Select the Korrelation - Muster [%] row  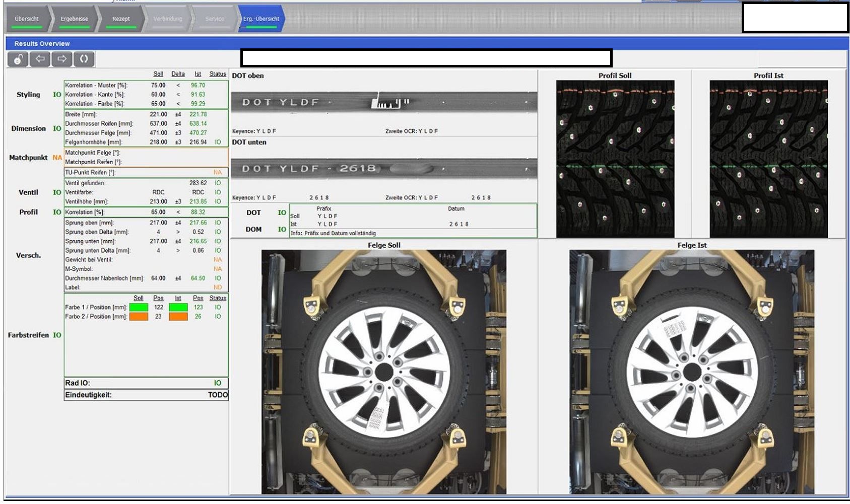tap(146, 86)
